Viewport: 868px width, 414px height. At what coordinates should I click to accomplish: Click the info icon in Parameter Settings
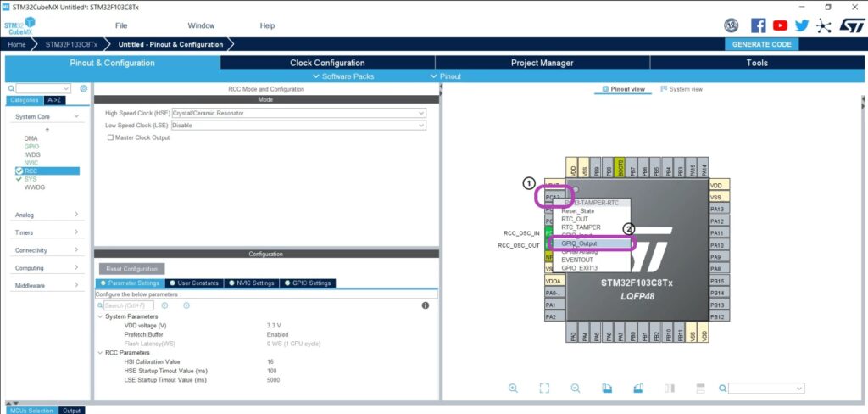(x=425, y=305)
